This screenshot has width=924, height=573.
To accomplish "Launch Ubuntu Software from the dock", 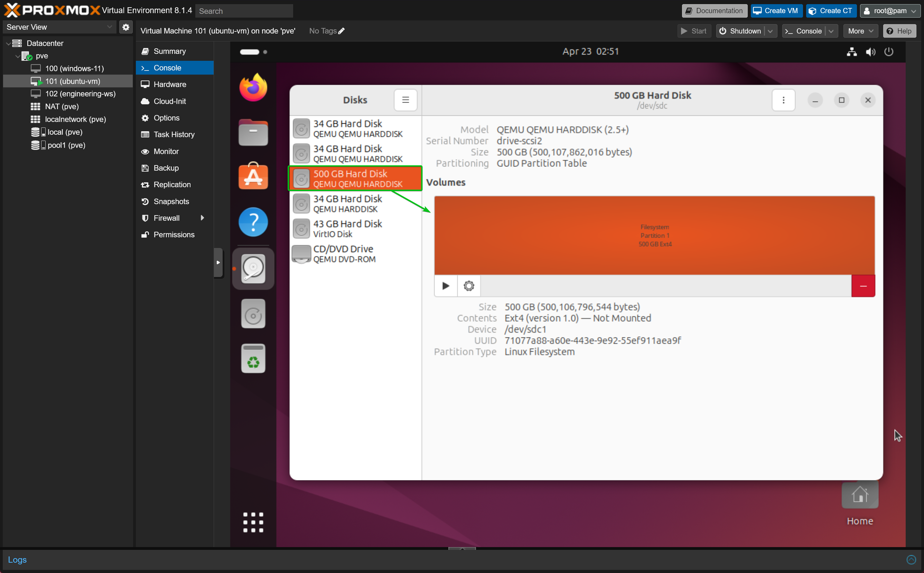I will coord(253,176).
